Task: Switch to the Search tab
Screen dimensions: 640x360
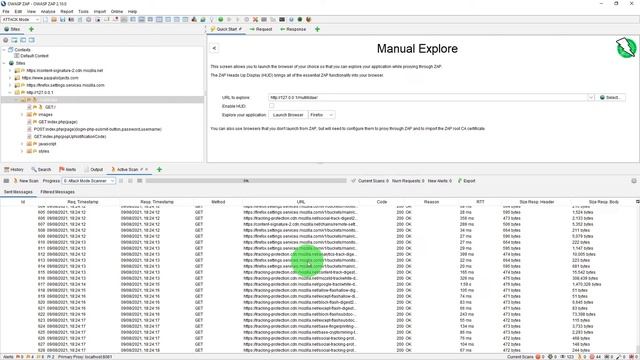Action: coord(41,169)
